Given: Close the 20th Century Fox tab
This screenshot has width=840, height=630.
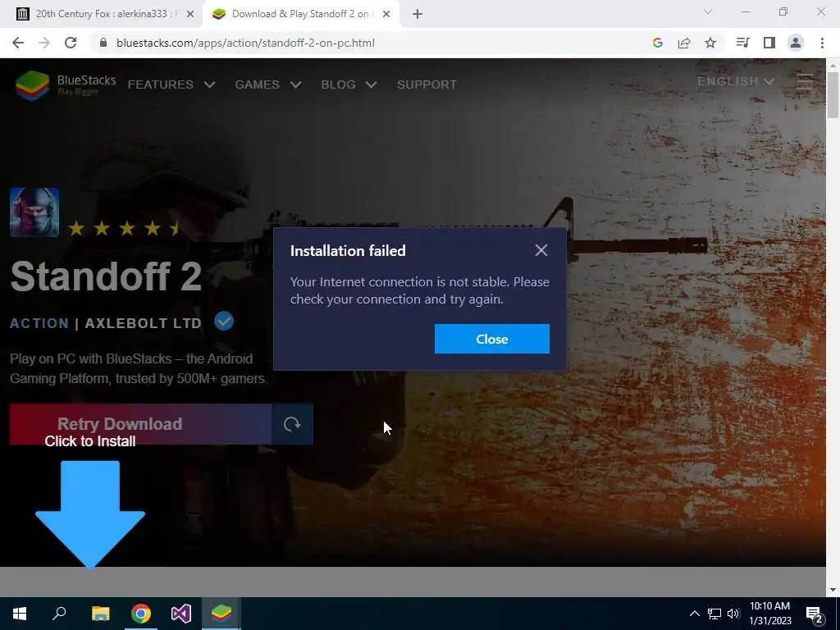Looking at the screenshot, I should tap(189, 14).
